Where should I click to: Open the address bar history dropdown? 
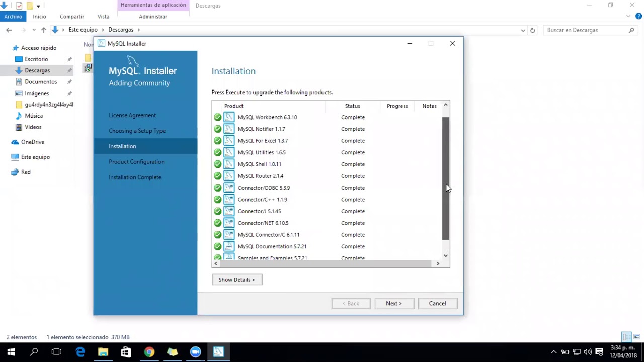coord(523,30)
